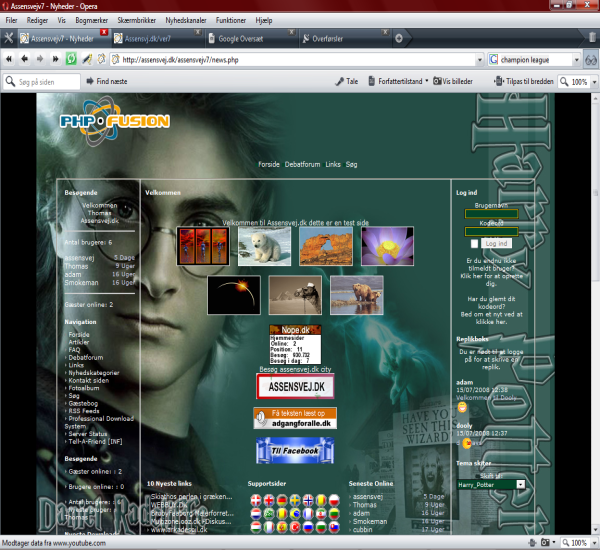Open the view bar zoom 100% dropdown
The image size is (600, 550).
594,82
